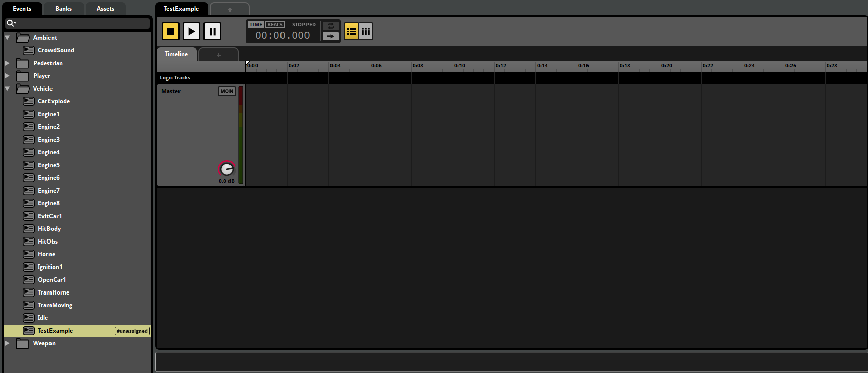The height and width of the screenshot is (373, 868).
Task: Click the timeline ruler at 0:10
Action: coord(459,66)
